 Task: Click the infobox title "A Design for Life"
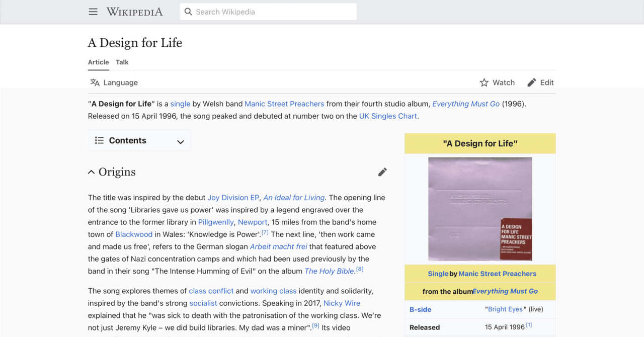480,143
